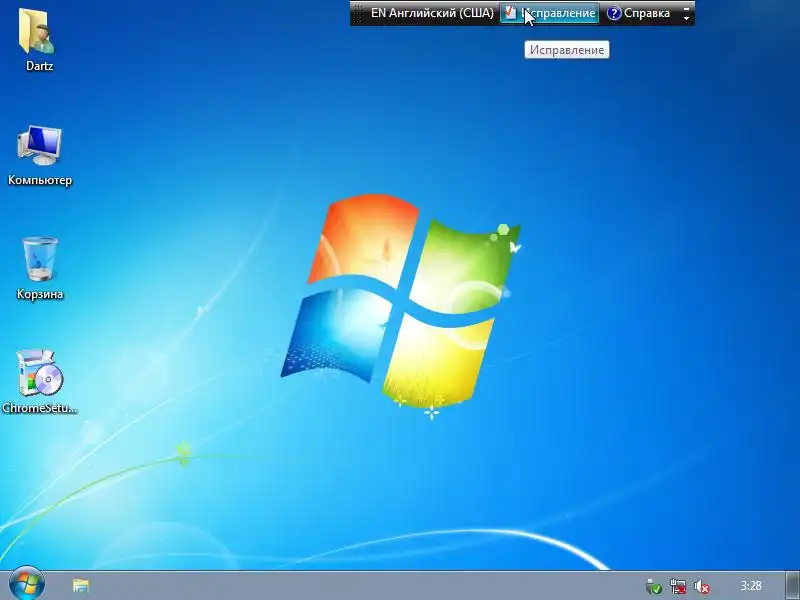The image size is (800, 600).
Task: Open the network status tray icon
Action: pos(678,586)
